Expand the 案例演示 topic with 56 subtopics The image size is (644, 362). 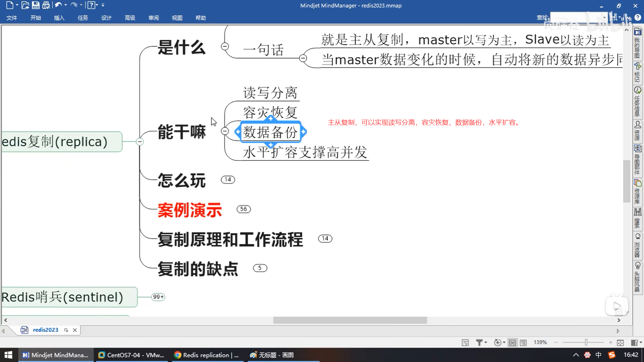tap(244, 209)
